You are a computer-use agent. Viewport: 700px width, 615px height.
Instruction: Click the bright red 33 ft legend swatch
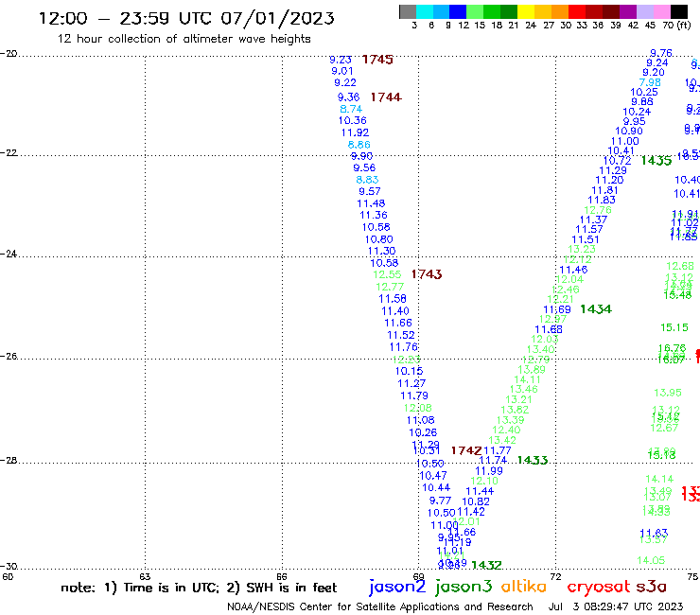(577, 11)
